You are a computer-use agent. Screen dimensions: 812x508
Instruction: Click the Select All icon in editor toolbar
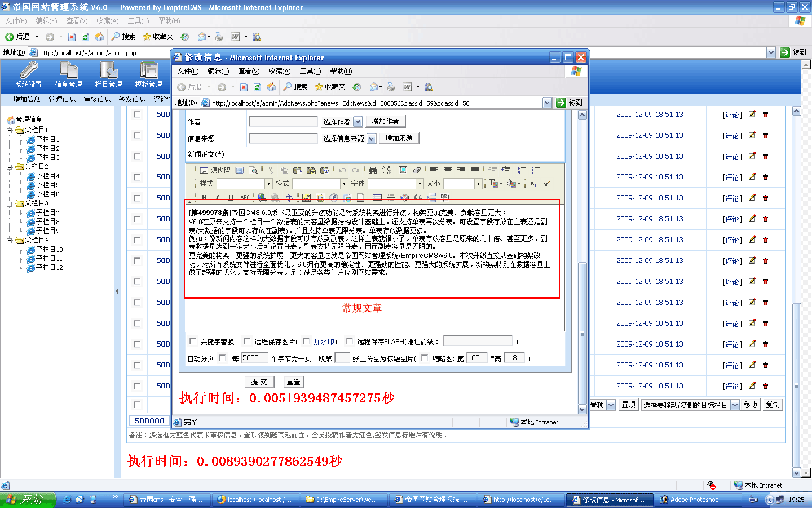403,170
